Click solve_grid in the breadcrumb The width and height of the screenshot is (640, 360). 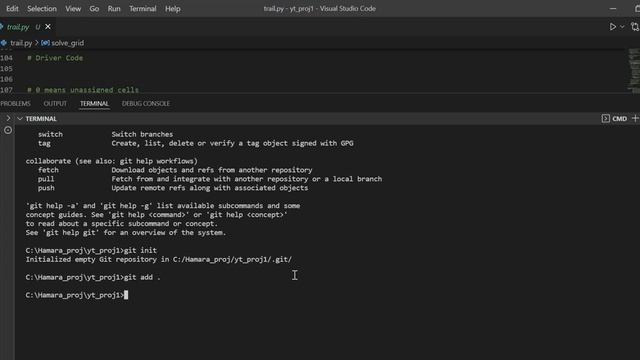[67, 43]
